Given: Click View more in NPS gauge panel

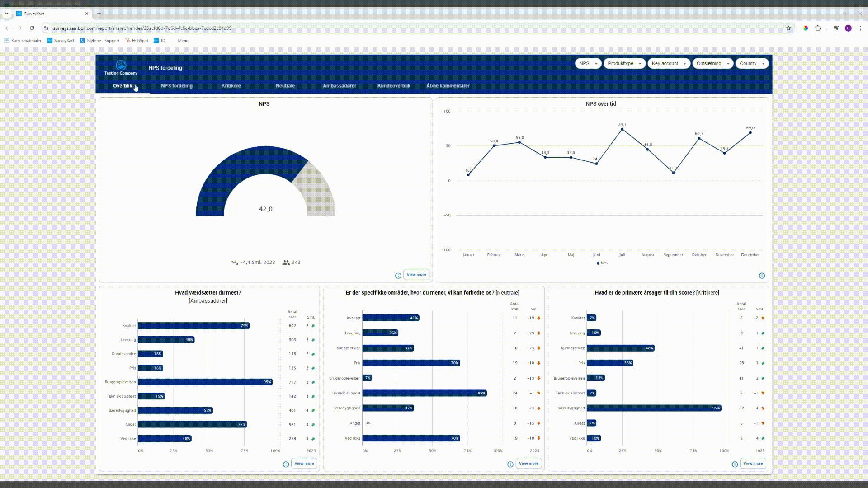Looking at the screenshot, I should tap(416, 275).
